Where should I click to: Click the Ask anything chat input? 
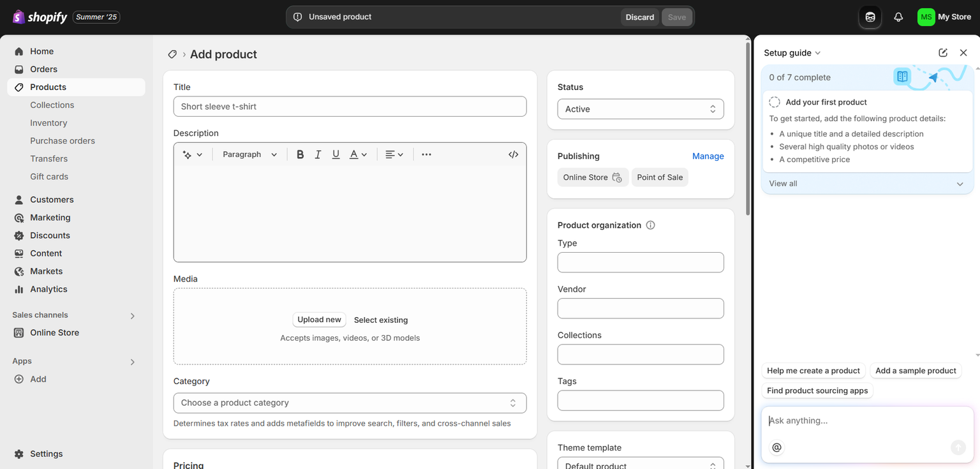click(867, 421)
